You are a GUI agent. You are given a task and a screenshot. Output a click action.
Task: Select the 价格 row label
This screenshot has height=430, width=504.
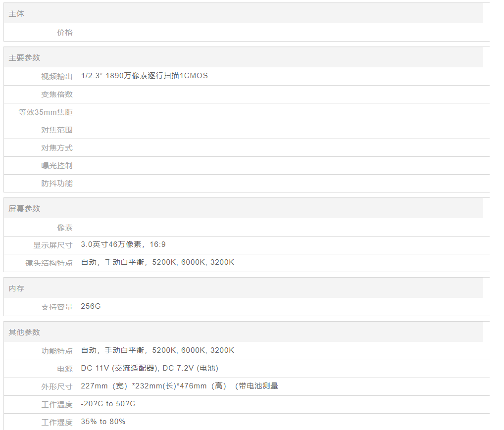[64, 32]
